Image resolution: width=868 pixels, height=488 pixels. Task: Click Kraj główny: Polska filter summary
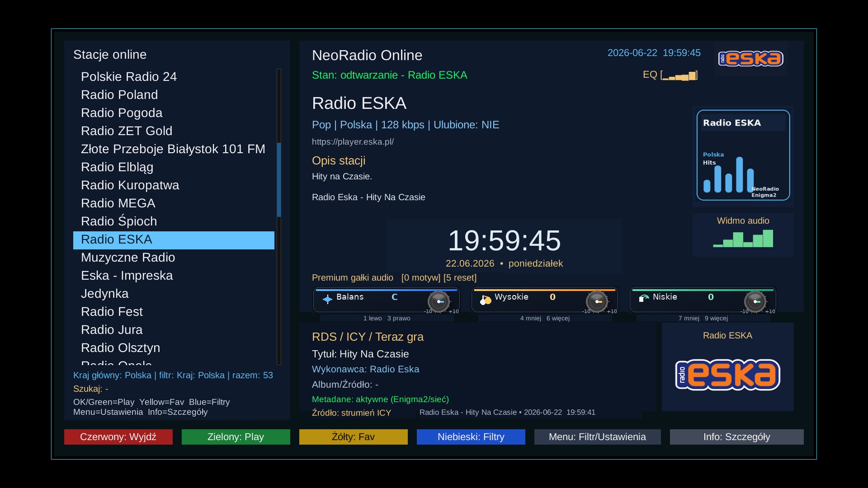[x=173, y=375]
